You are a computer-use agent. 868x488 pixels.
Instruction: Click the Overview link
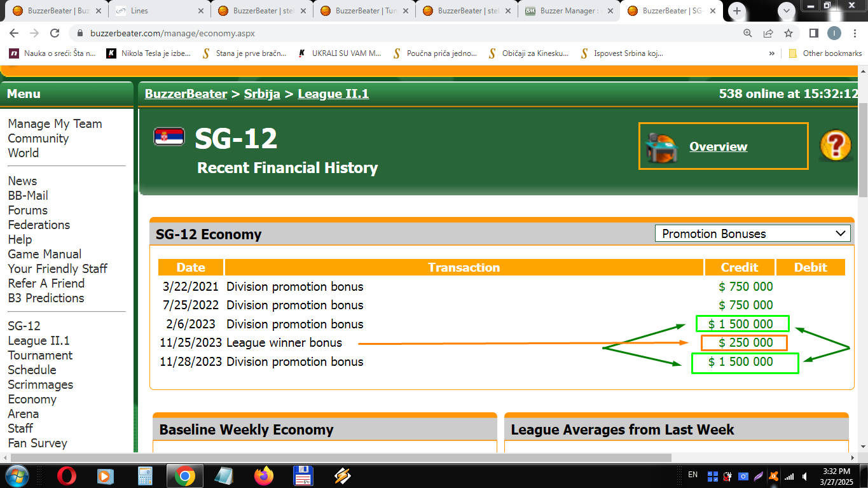tap(718, 146)
